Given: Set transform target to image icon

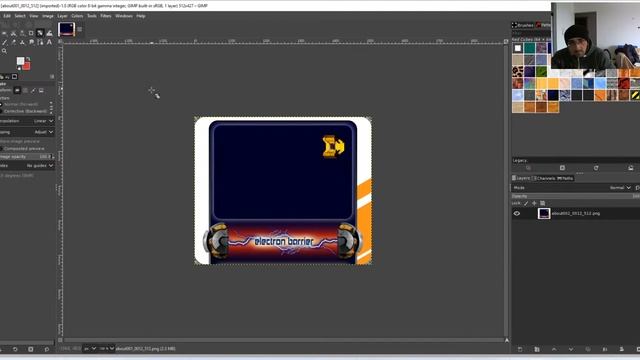Looking at the screenshot, I should [41, 90].
